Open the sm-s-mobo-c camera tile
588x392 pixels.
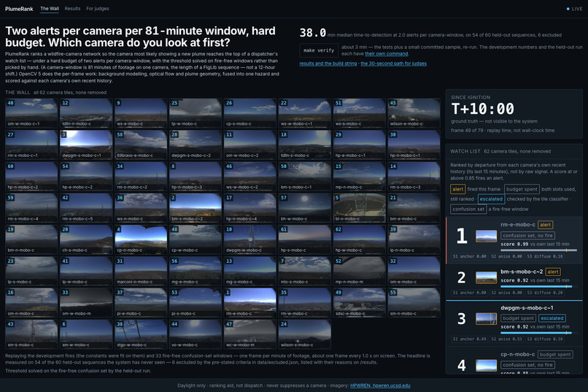click(x=31, y=334)
